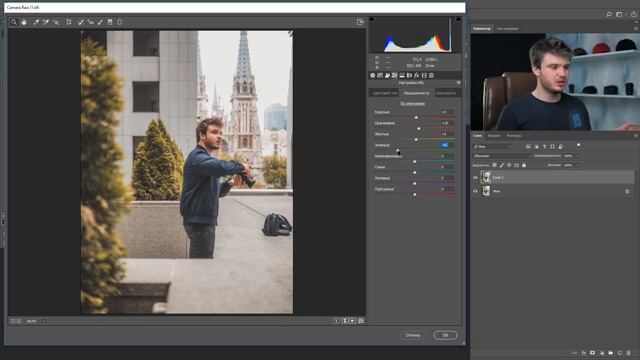Screen dimensions: 640x360
Task: Select the Hand tool in Camera Raw
Action: (x=24, y=22)
